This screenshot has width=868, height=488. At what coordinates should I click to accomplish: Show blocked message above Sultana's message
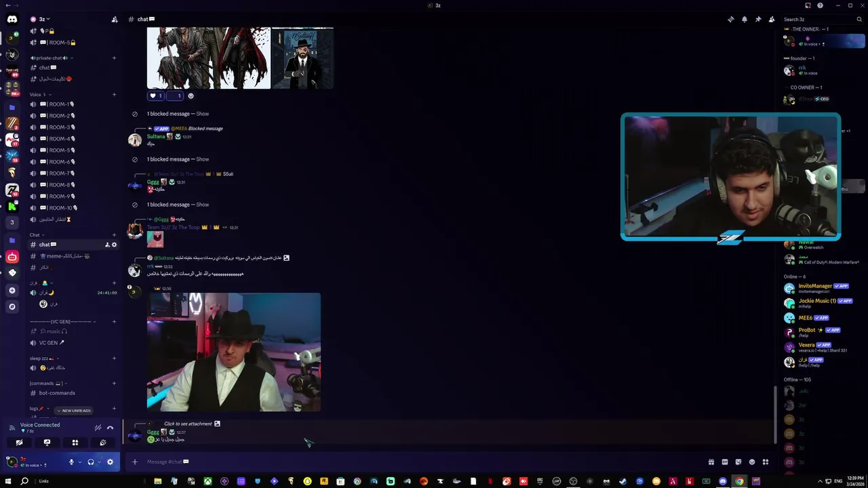pos(202,114)
